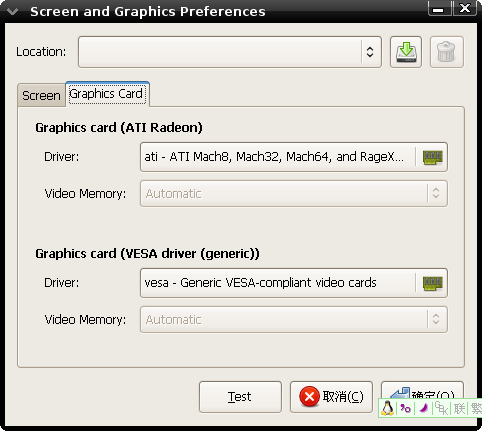Open VESA driver chooser card icon
The height and width of the screenshot is (431, 482).
(x=432, y=283)
